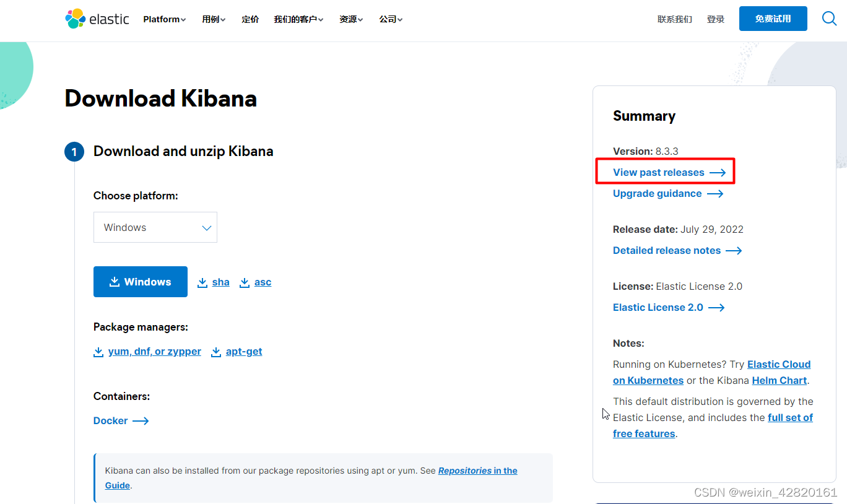847x504 pixels.
Task: Click the Download and unzip Kibana heading
Action: (x=183, y=151)
